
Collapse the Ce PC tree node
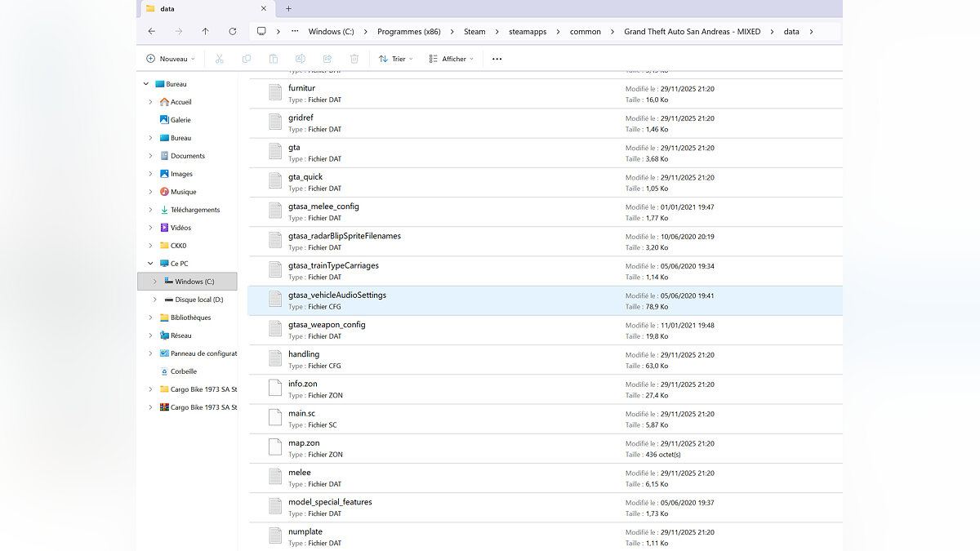pyautogui.click(x=150, y=264)
